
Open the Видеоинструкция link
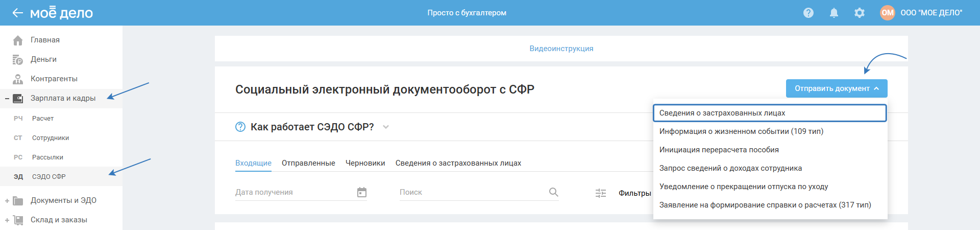[561, 49]
